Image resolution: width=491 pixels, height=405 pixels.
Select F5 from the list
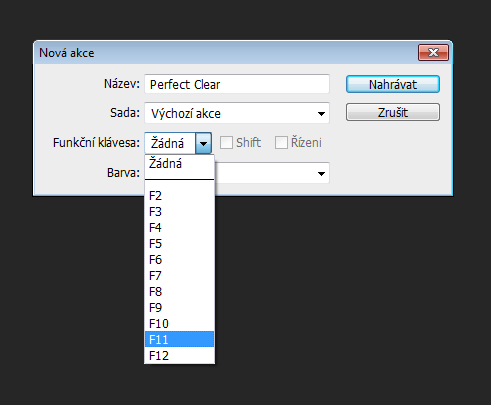click(x=179, y=243)
